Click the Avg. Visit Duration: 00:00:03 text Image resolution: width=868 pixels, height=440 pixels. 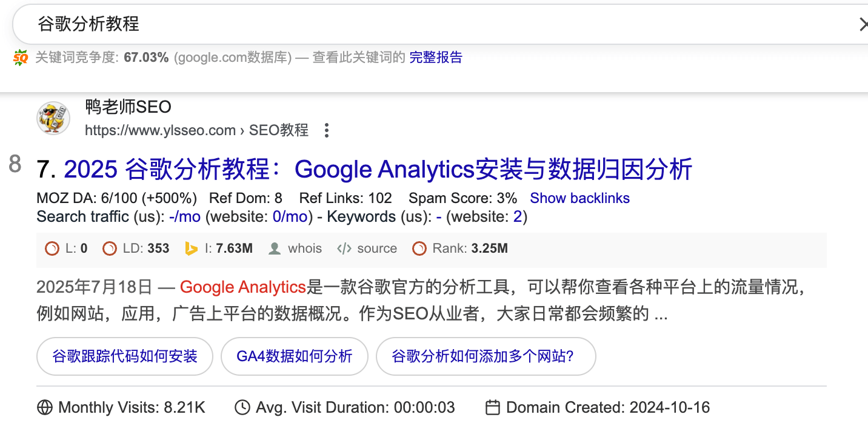pyautogui.click(x=355, y=408)
